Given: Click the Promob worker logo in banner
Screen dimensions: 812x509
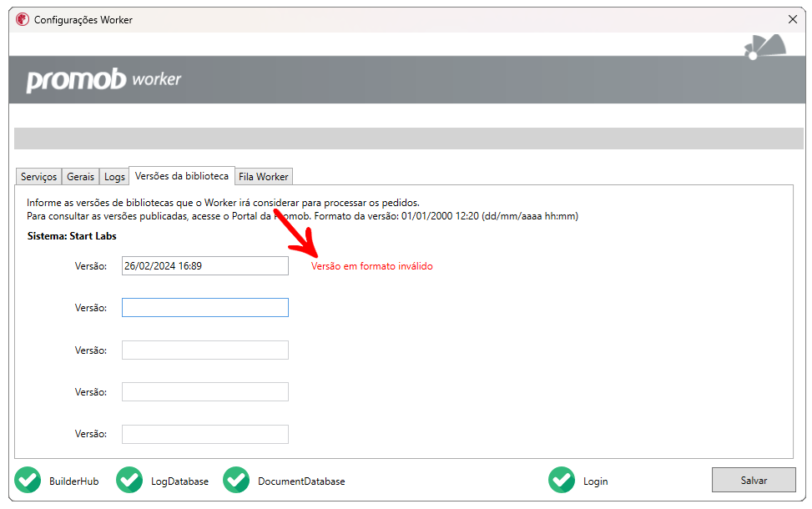Looking at the screenshot, I should (x=103, y=79).
